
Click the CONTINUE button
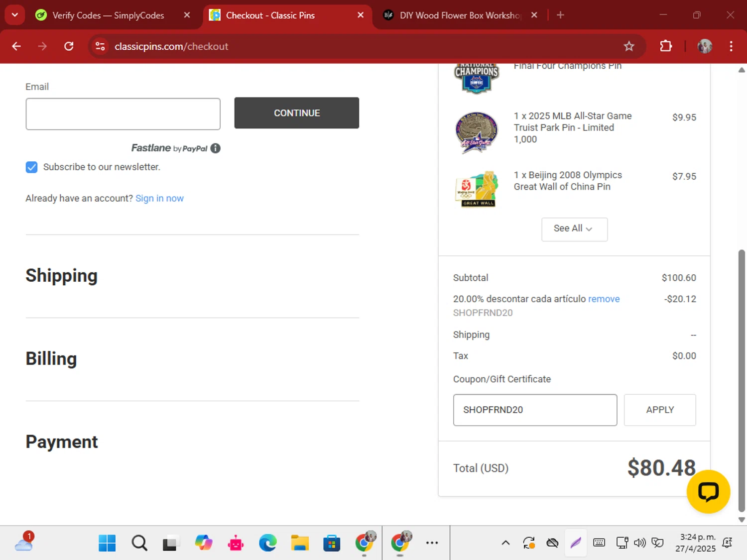click(x=297, y=113)
